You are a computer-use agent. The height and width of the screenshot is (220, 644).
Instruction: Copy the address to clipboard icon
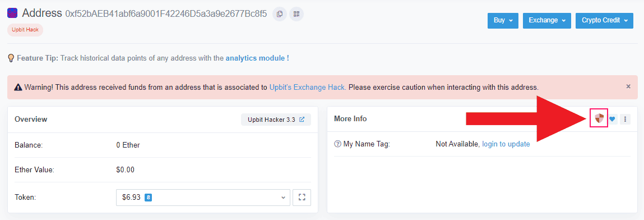click(280, 14)
